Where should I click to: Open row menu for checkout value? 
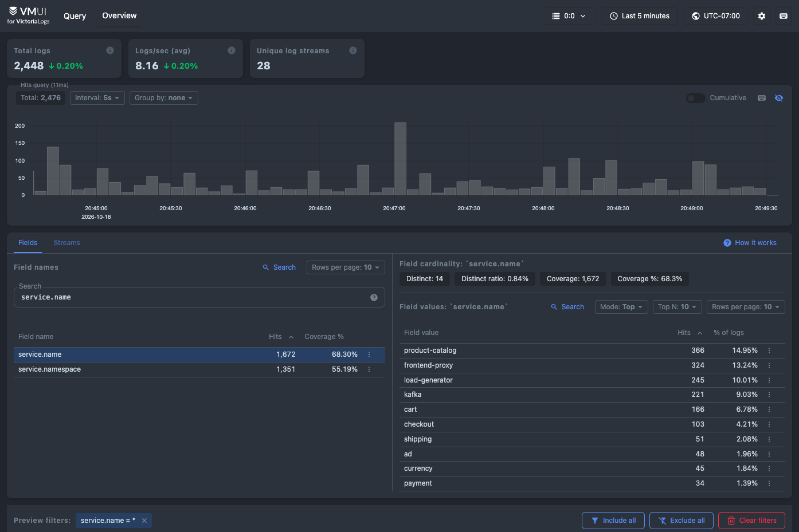pos(769,424)
